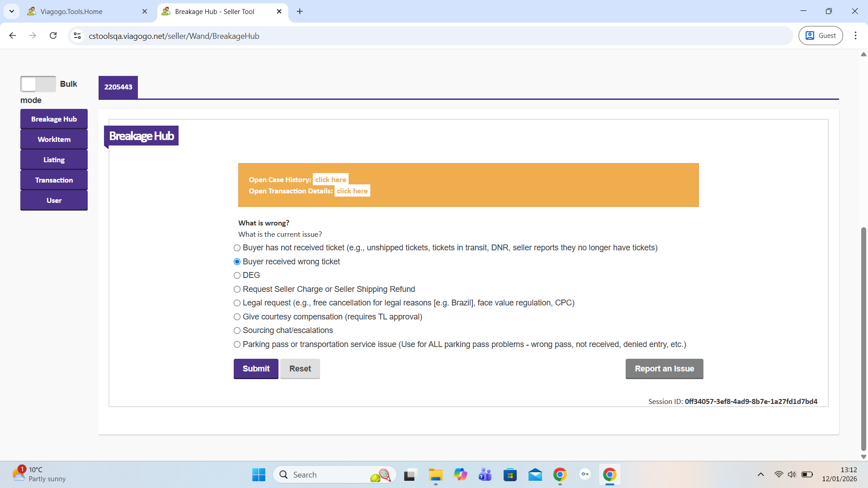This screenshot has width=868, height=488.
Task: Click the page vertical scrollbar
Action: (863, 339)
